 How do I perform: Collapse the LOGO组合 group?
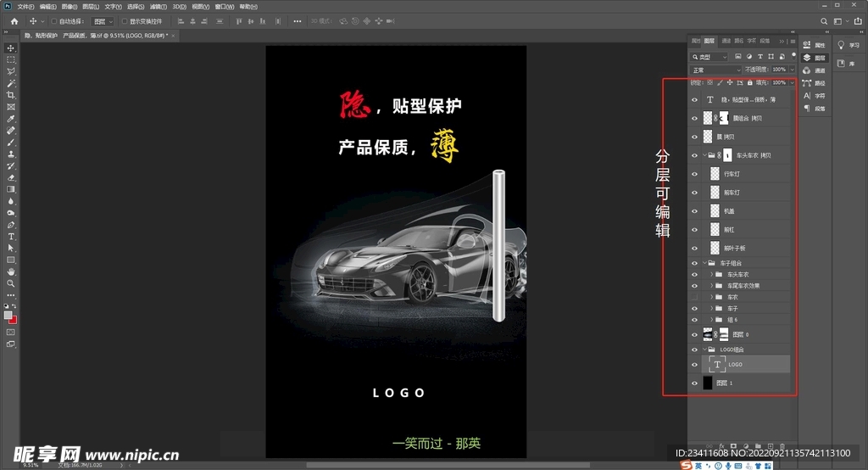[x=704, y=350]
